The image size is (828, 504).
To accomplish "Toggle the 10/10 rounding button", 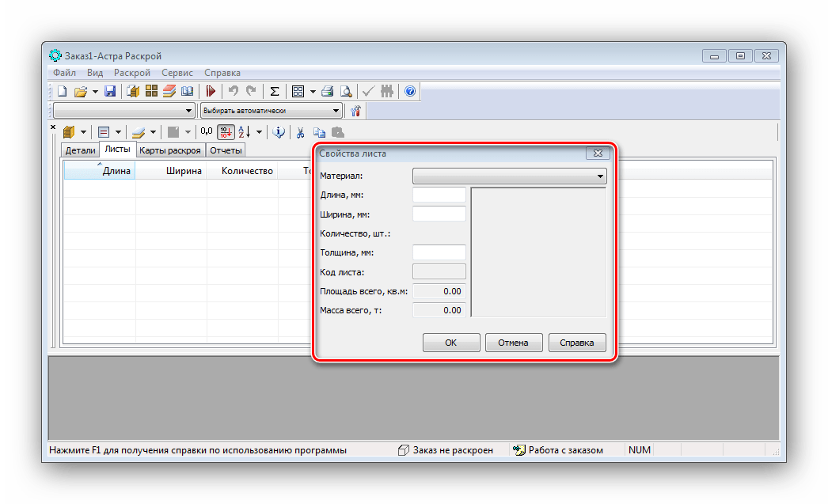I will 226,132.
